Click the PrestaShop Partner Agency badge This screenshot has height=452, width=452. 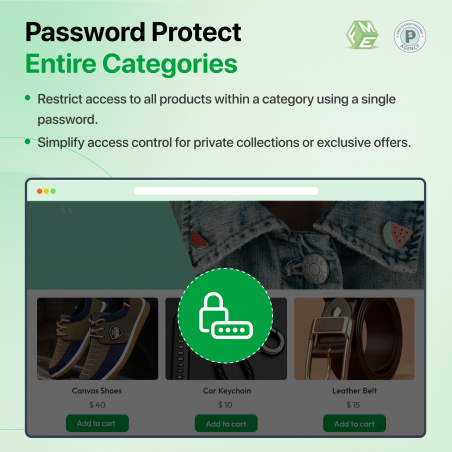point(410,36)
